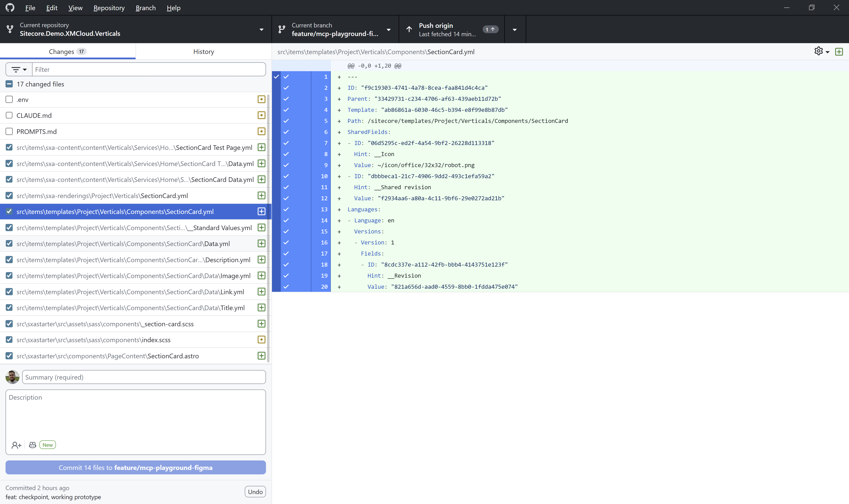Click the branch icon beside Current branch
The height and width of the screenshot is (504, 849).
click(281, 29)
